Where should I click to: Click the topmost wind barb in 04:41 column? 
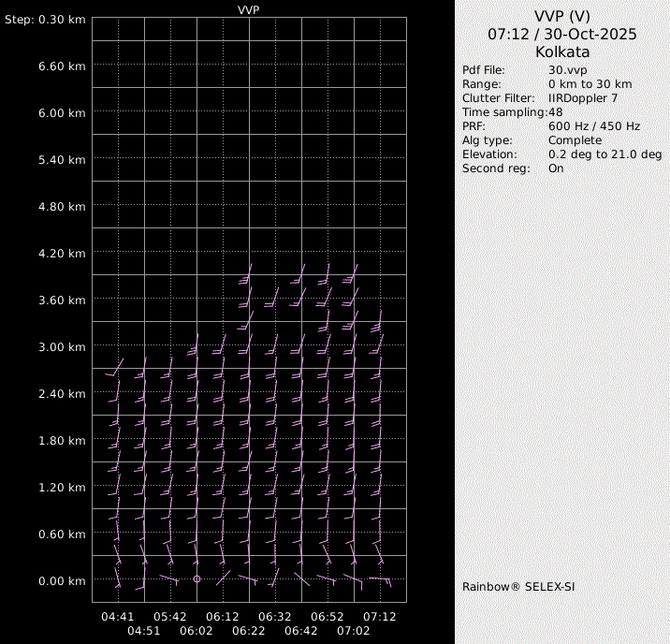[117, 368]
